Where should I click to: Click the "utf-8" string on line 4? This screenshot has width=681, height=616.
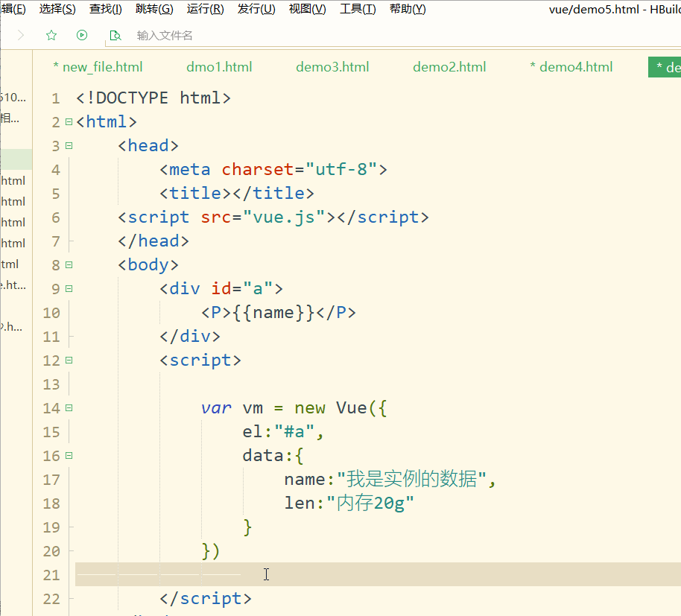pos(342,169)
